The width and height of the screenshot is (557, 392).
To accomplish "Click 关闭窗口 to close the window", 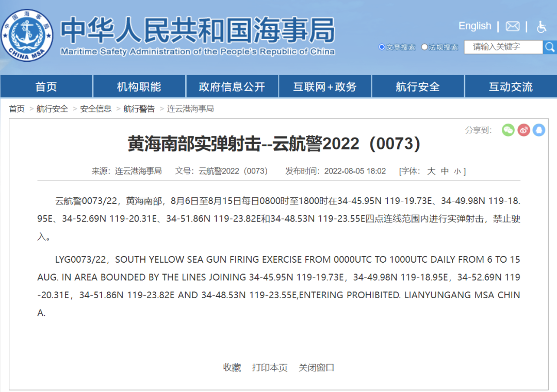I will point(316,367).
